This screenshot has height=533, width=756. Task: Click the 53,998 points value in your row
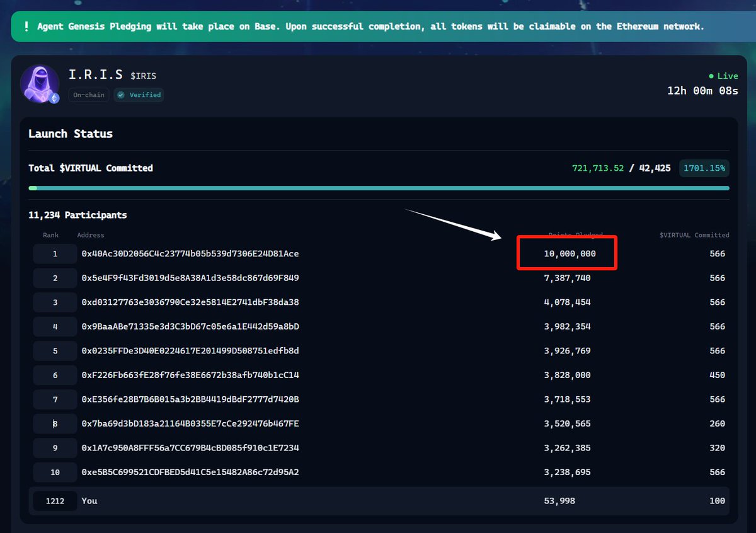tap(559, 501)
